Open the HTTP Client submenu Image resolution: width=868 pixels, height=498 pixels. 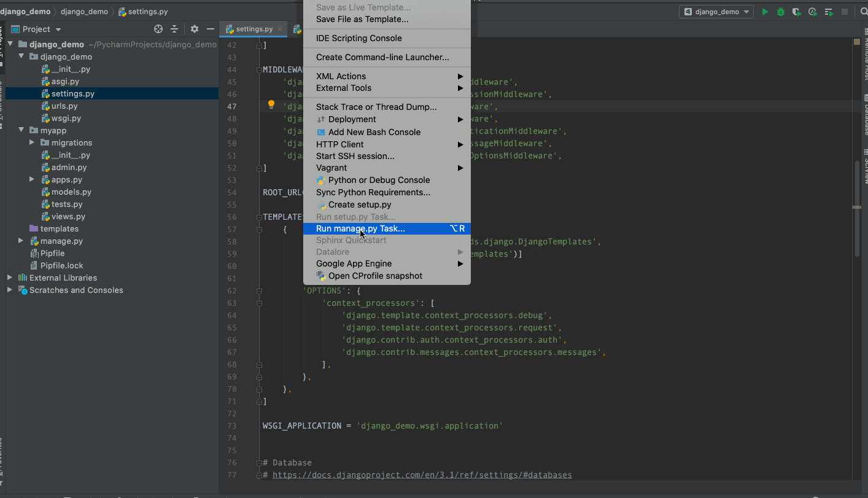coord(387,144)
